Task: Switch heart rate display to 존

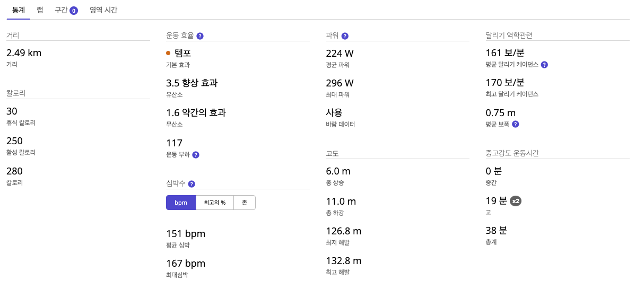Action: [245, 203]
